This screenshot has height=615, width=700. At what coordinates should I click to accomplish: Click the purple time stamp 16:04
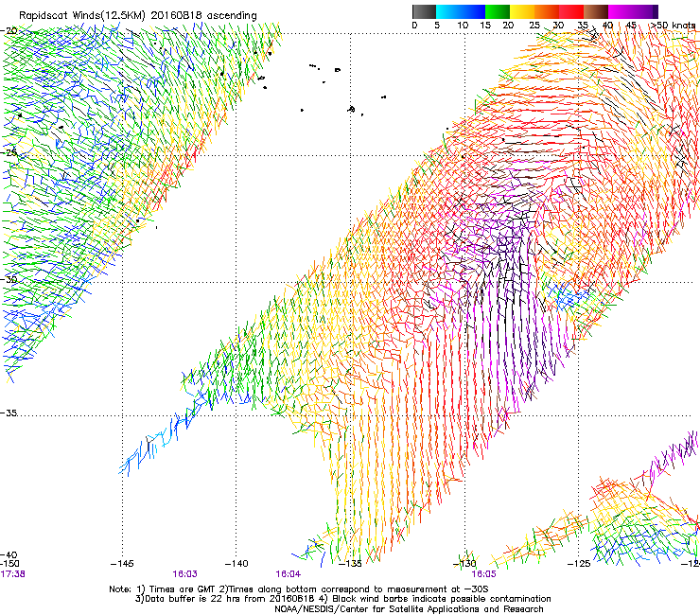[x=288, y=574]
